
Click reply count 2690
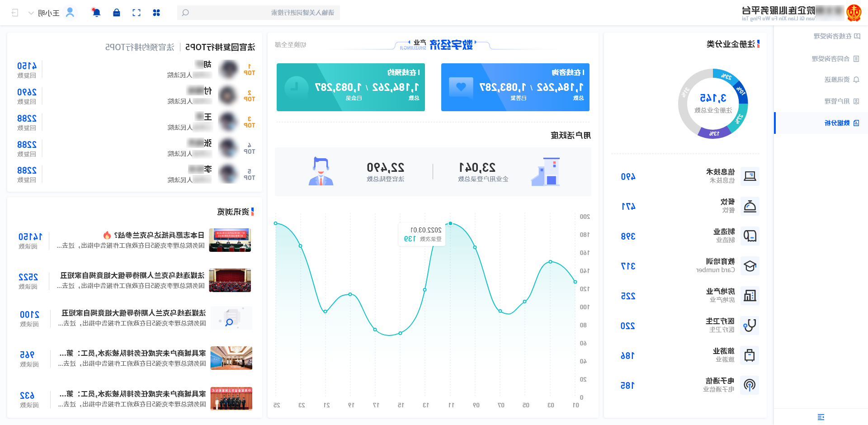tap(27, 92)
